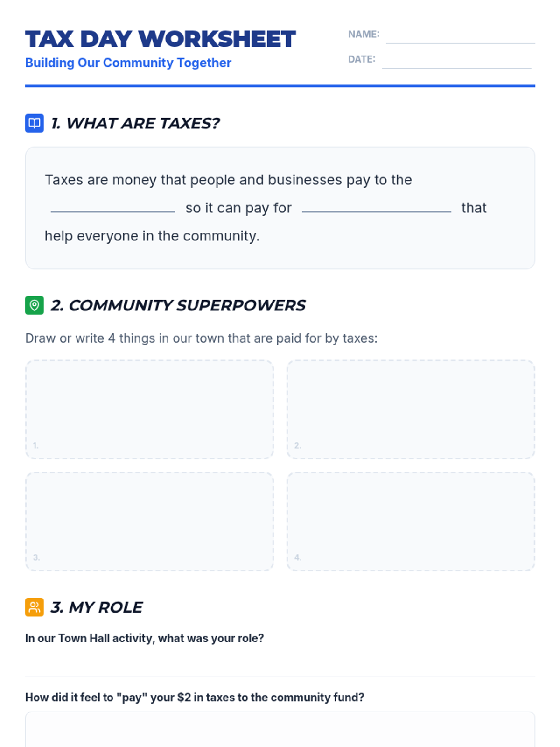Click drawing box number 4
560x747 pixels.
(411, 521)
